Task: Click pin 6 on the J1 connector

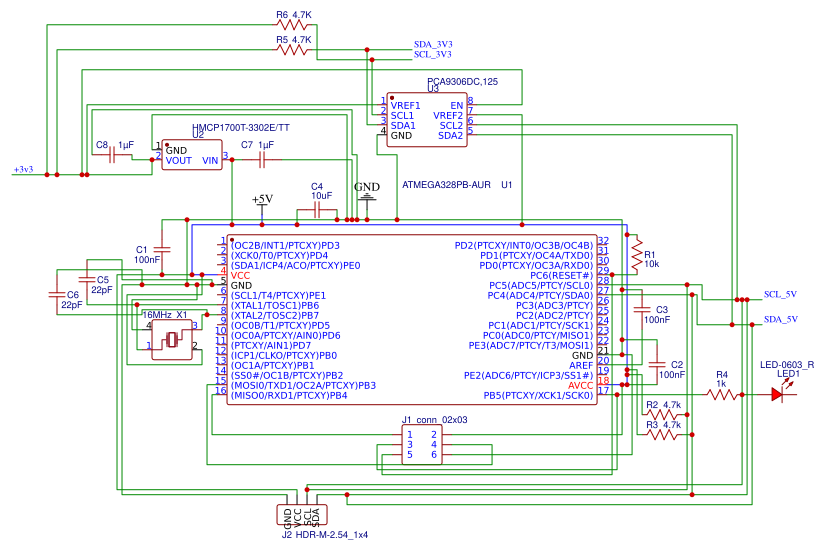Action: coord(434,454)
